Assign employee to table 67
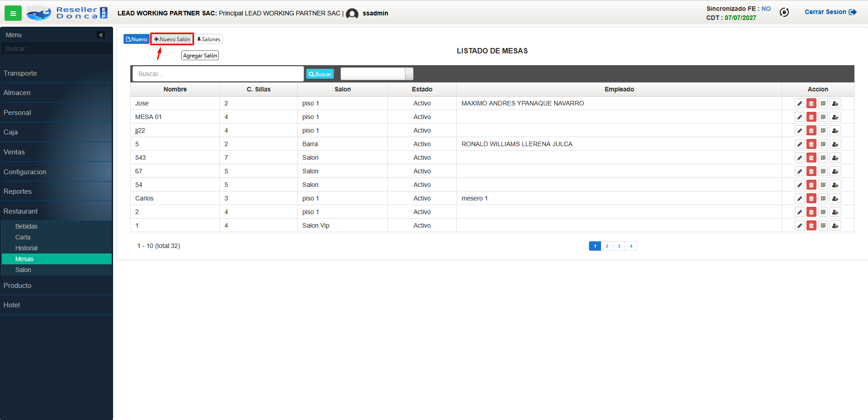Screen dimensions: 868x420 (x=835, y=172)
